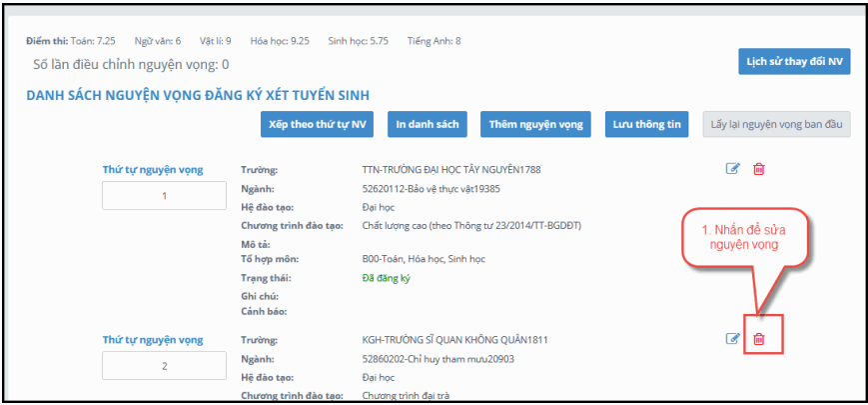Image resolution: width=868 pixels, height=405 pixels.
Task: Click score Toán: 7.25
Action: [x=93, y=41]
